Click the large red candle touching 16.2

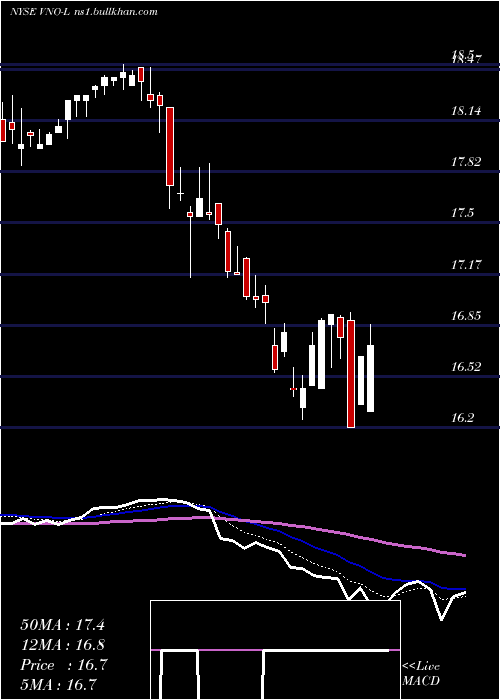[351, 374]
